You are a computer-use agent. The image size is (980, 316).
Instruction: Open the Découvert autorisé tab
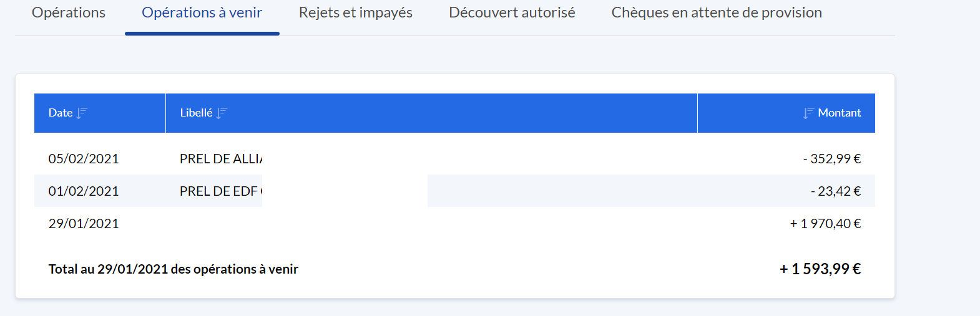[512, 12]
